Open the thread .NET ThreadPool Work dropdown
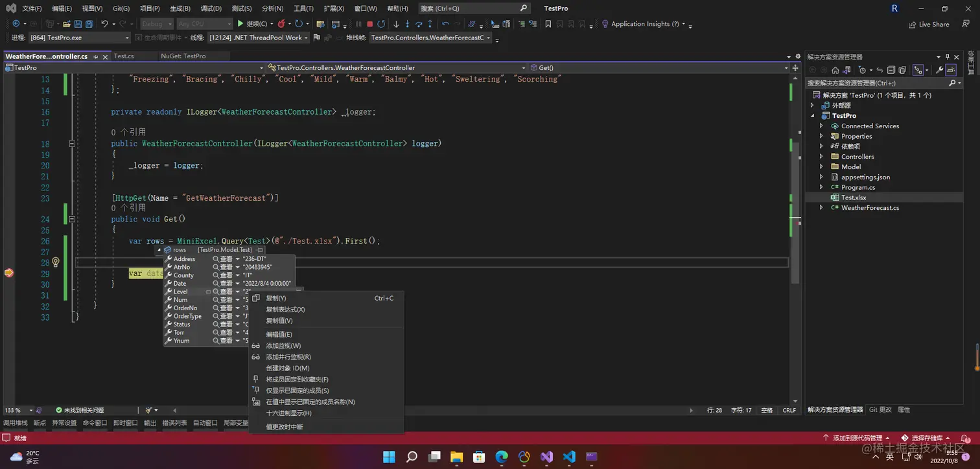Screen dimensions: 980x469 coord(258,38)
